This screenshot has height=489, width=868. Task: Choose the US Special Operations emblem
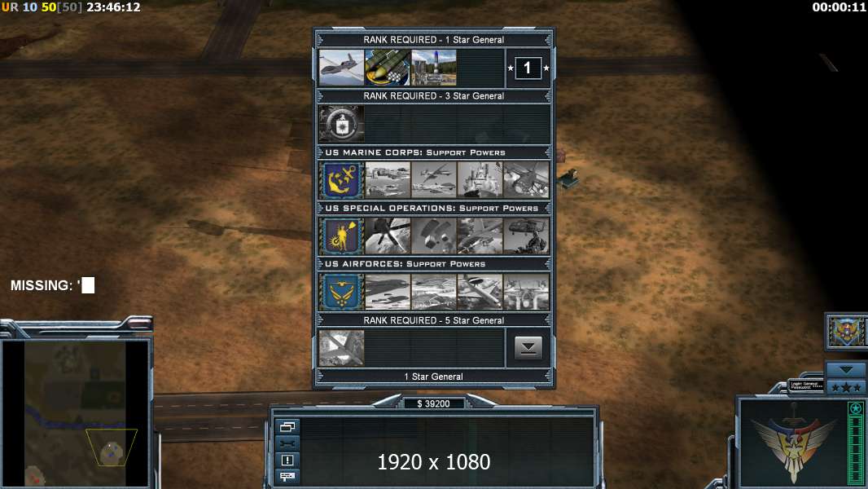coord(341,236)
